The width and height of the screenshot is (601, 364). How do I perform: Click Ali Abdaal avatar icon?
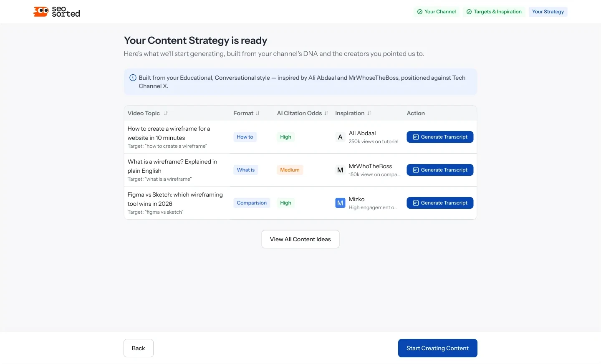tap(340, 137)
